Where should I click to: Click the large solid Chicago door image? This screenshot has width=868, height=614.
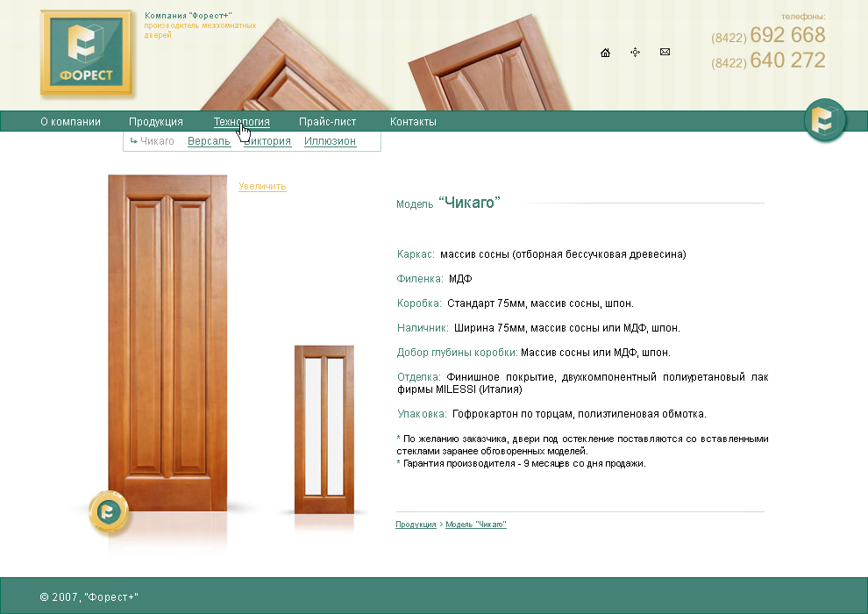167,343
